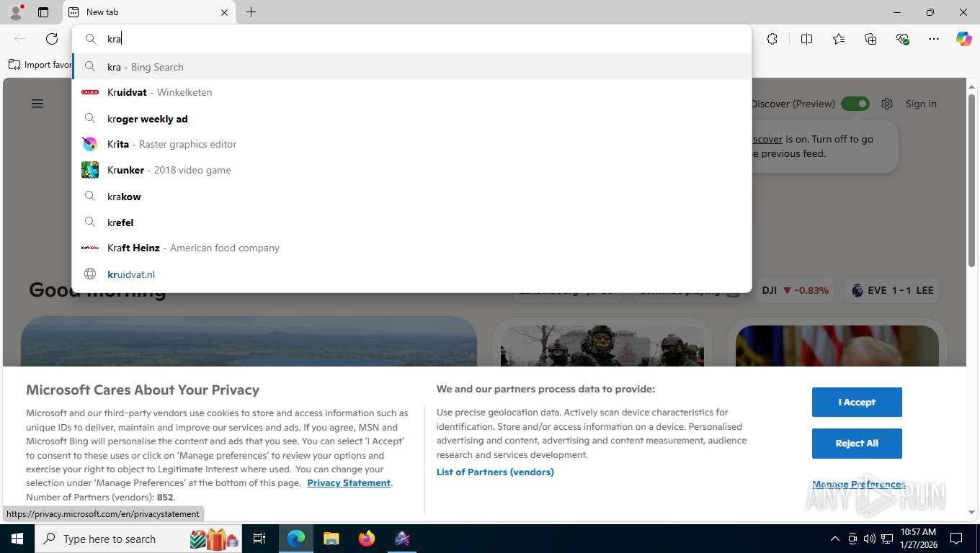Open Settings and more ellipsis menu
Screen dimensions: 980x553
click(934, 39)
